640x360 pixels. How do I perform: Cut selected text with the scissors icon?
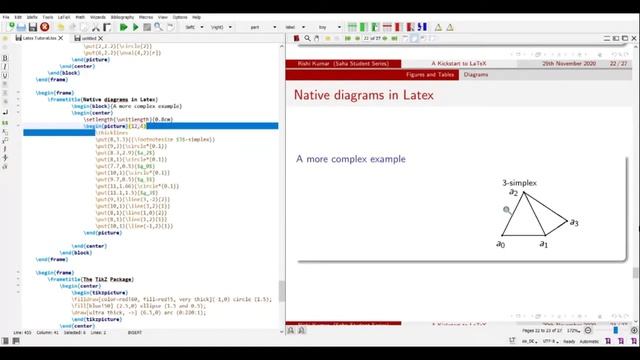tap(96, 27)
